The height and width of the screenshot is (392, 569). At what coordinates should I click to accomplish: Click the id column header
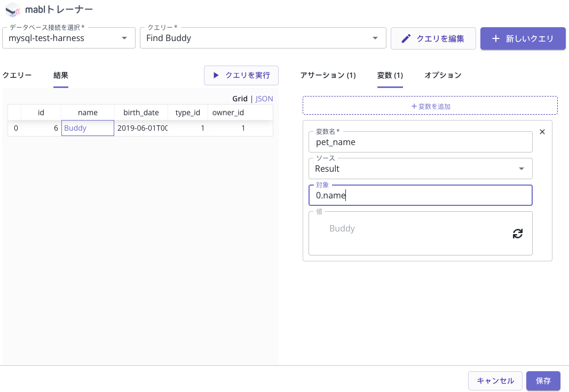[41, 113]
